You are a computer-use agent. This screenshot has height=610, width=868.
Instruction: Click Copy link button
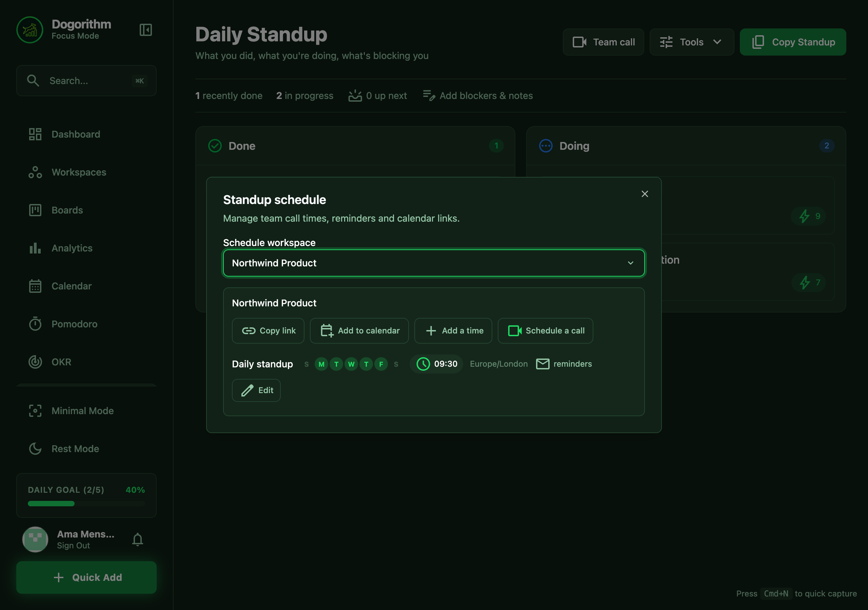[x=268, y=331]
